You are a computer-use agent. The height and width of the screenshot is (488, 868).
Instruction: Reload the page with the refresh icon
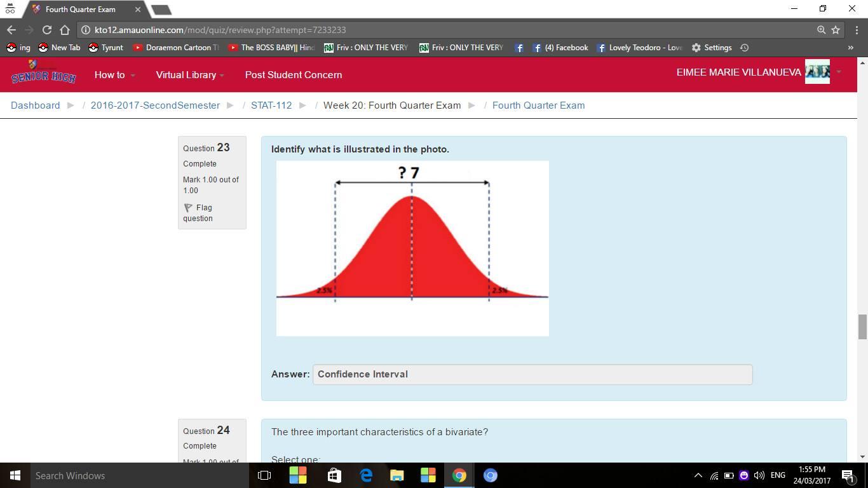coord(46,30)
